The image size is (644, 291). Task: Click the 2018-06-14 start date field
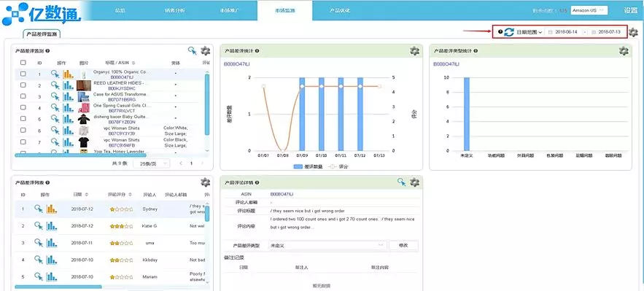point(566,32)
